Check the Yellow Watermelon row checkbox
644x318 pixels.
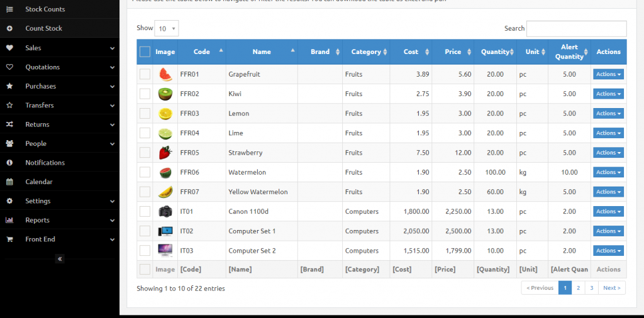tap(145, 192)
